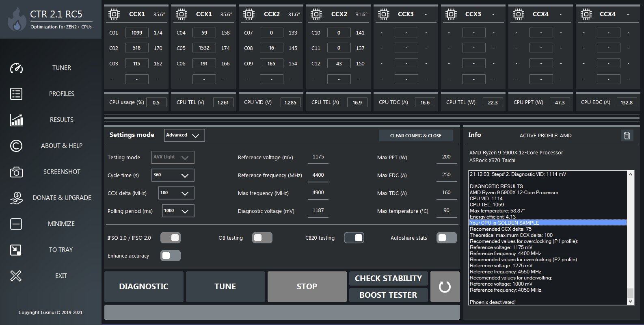
Task: Click the progress bar below action buttons
Action: tap(282, 312)
